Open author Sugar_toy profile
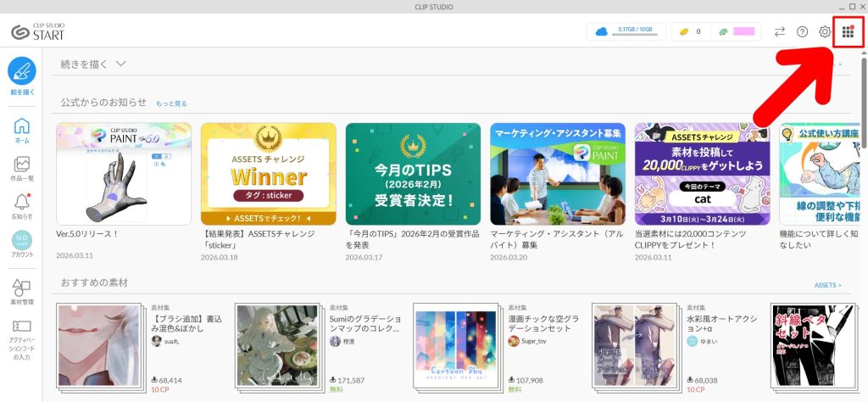Image resolution: width=868 pixels, height=402 pixels. [x=527, y=341]
